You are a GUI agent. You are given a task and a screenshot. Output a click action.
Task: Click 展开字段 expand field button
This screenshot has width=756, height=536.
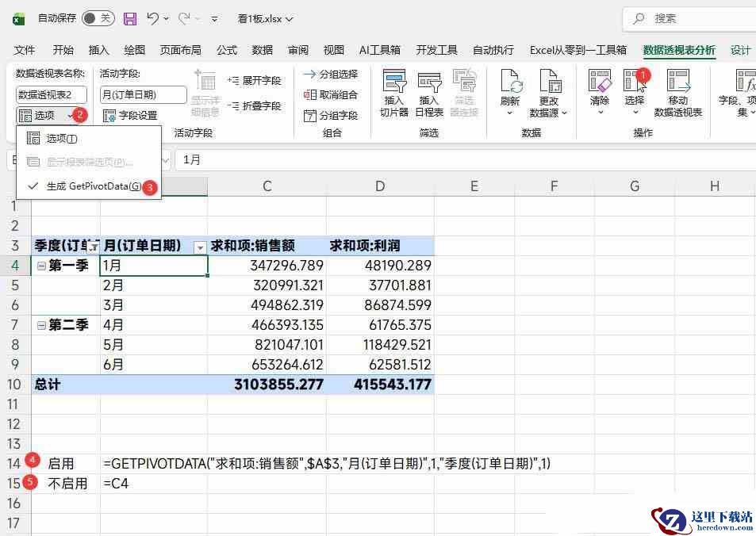coord(254,81)
